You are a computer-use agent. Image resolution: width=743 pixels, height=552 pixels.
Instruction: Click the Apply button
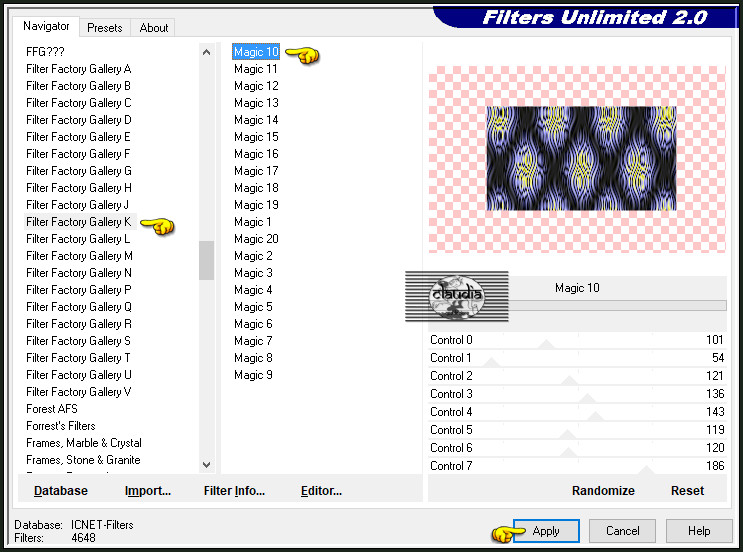click(546, 531)
